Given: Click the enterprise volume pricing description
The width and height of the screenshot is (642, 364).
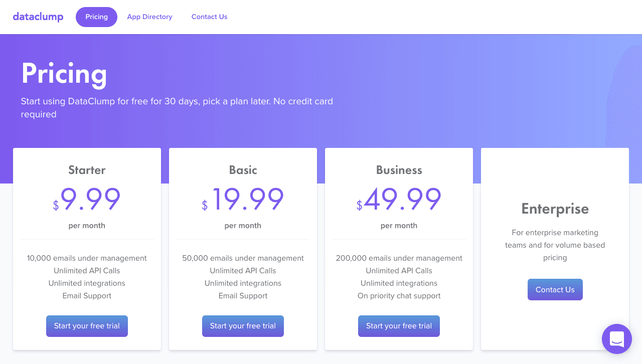Looking at the screenshot, I should (x=555, y=245).
